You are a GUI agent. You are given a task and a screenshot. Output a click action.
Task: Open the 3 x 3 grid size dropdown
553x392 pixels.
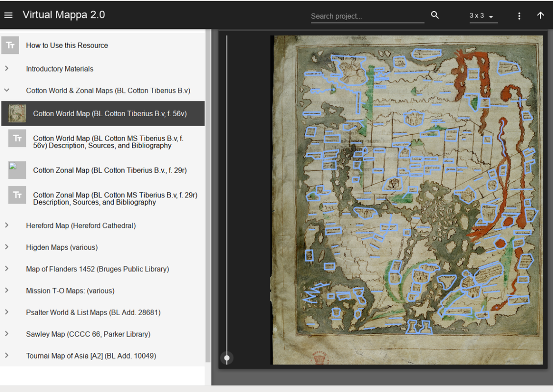[483, 16]
